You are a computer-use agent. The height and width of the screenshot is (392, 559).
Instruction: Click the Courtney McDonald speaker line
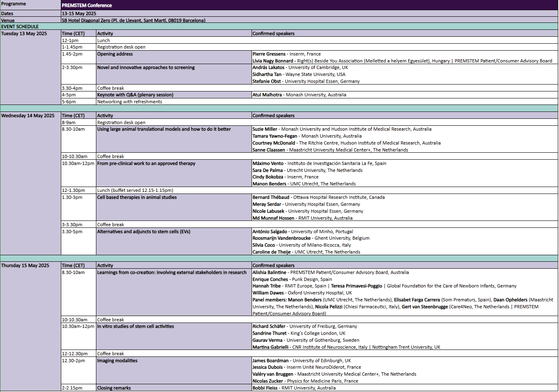(x=347, y=143)
